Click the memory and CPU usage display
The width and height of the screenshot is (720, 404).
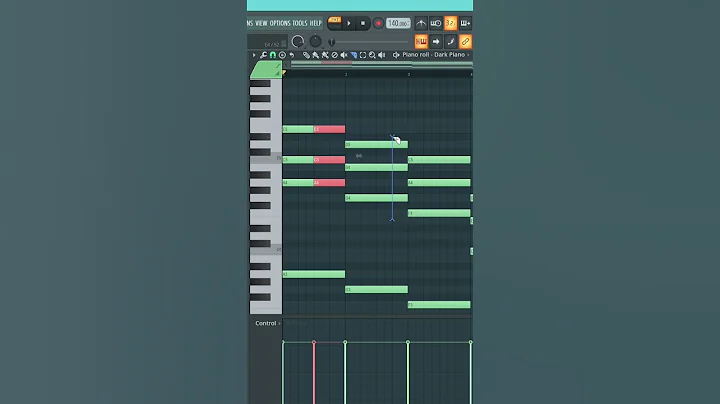[267, 42]
